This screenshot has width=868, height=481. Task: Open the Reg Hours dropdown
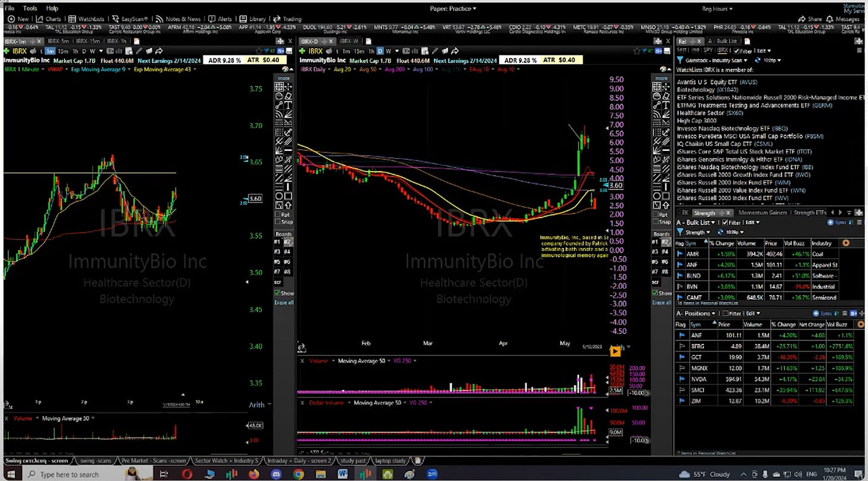[x=717, y=8]
